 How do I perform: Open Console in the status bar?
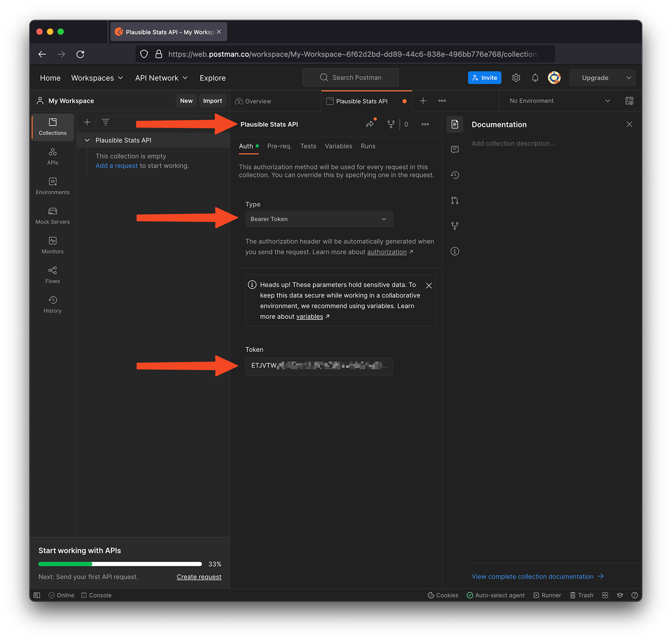pos(96,595)
